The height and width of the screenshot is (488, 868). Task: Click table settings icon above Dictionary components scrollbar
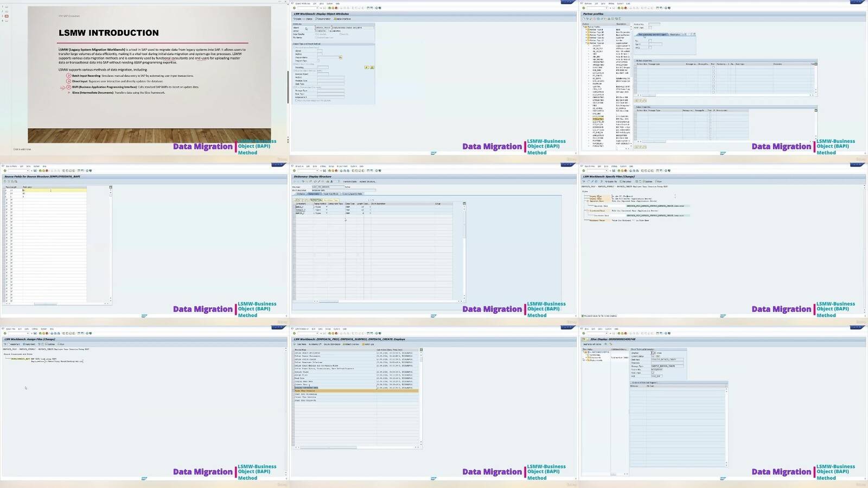464,204
